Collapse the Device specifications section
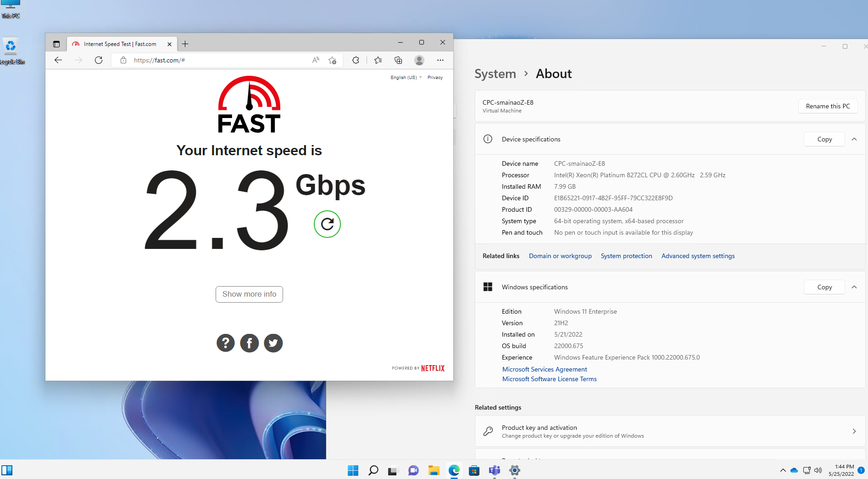The height and width of the screenshot is (479, 868). 854,139
